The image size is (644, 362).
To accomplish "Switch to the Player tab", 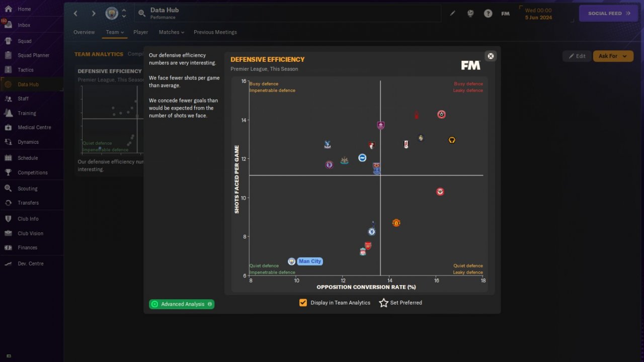I will pyautogui.click(x=141, y=32).
